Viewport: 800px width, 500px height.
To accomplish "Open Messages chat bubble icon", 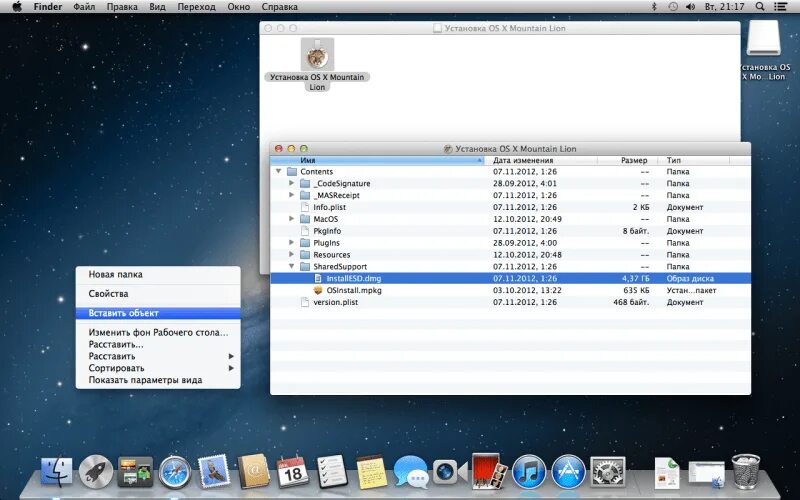I will point(411,472).
